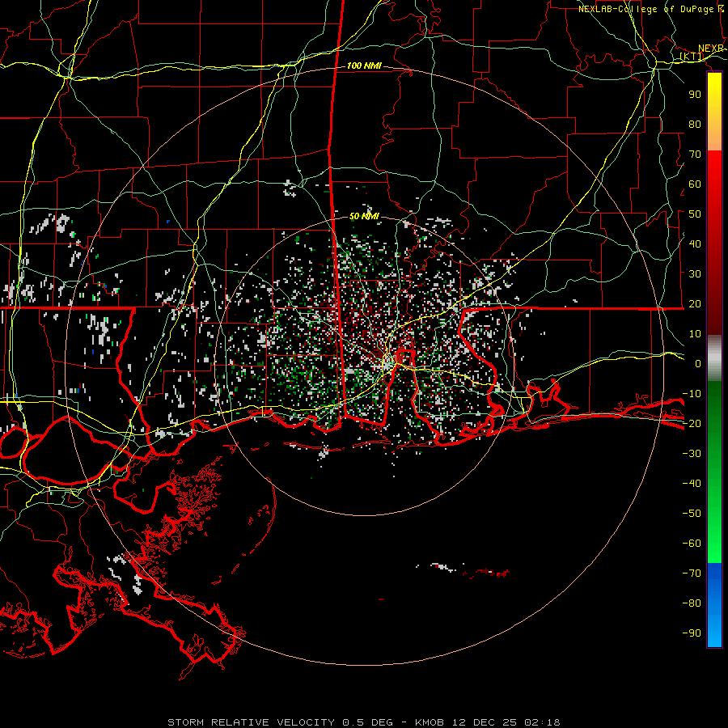Click the positive 10 scale label
This screenshot has width=728, height=728.
pyautogui.click(x=695, y=334)
